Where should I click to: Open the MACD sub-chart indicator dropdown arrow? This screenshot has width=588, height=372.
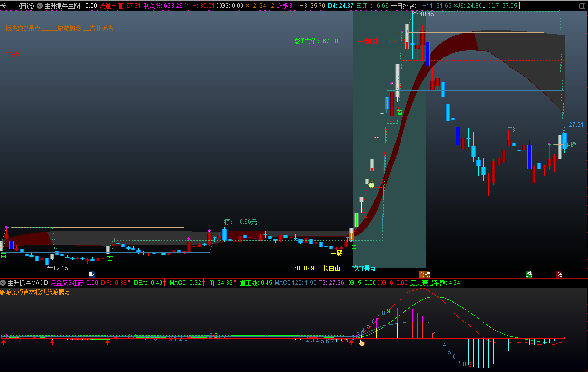click(x=3, y=282)
